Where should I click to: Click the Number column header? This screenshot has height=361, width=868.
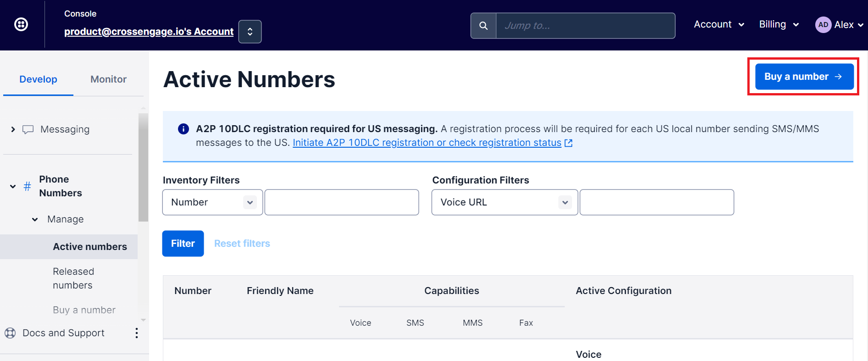(x=193, y=291)
